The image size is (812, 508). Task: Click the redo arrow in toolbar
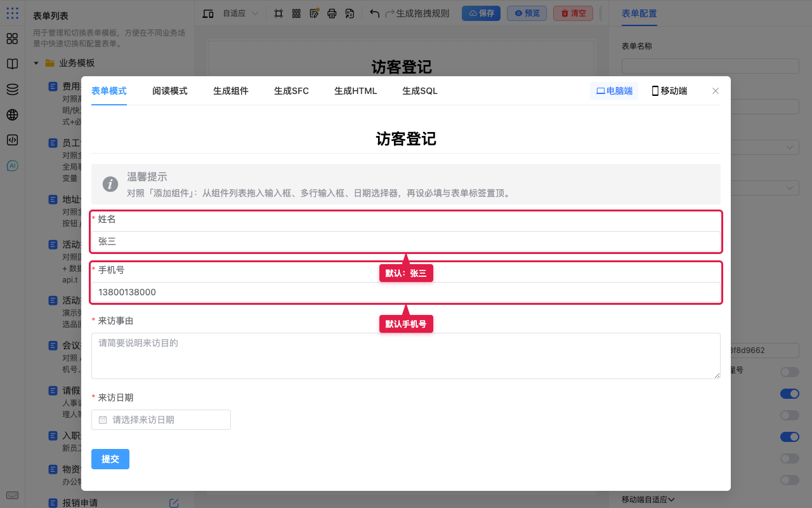[x=390, y=13]
